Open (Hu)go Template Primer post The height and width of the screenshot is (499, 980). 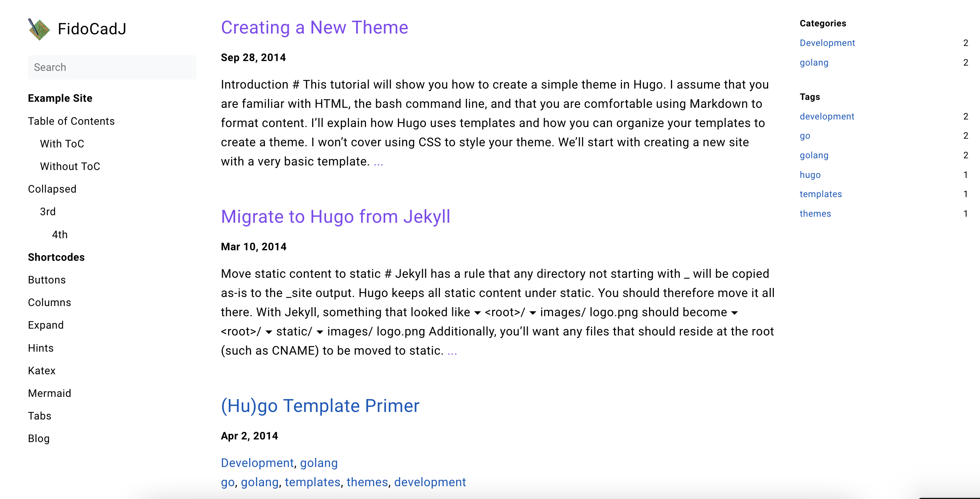coord(320,406)
